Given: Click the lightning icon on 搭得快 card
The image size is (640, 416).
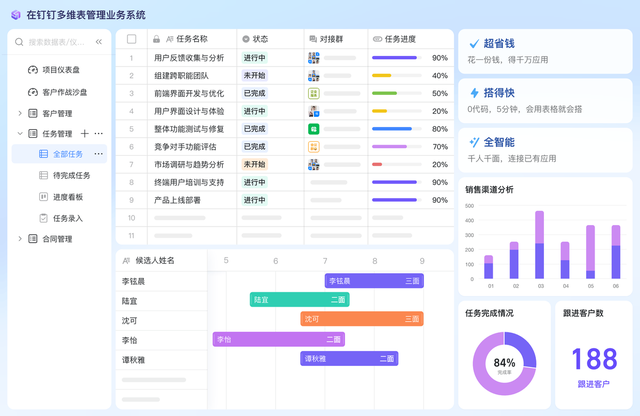Looking at the screenshot, I should click(x=474, y=93).
